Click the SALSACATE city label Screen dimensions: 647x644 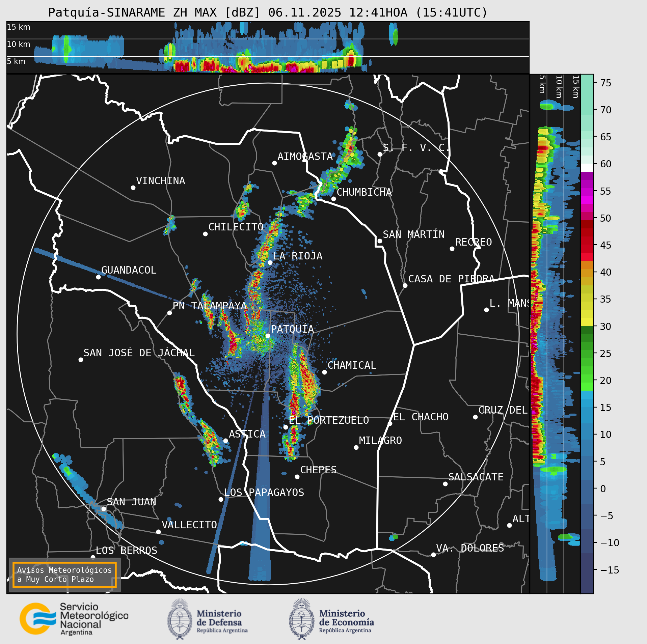[x=476, y=477]
